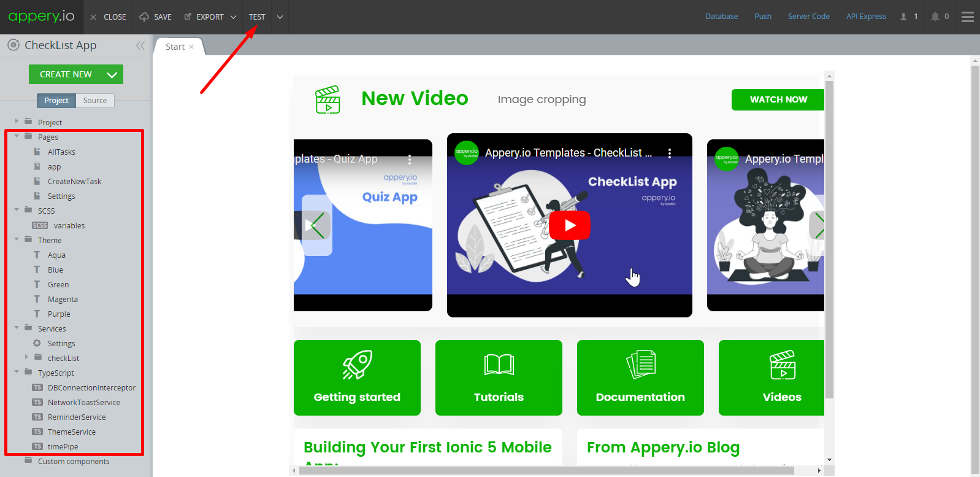980x477 pixels.
Task: Click the WATCH NOW button
Action: coord(778,99)
